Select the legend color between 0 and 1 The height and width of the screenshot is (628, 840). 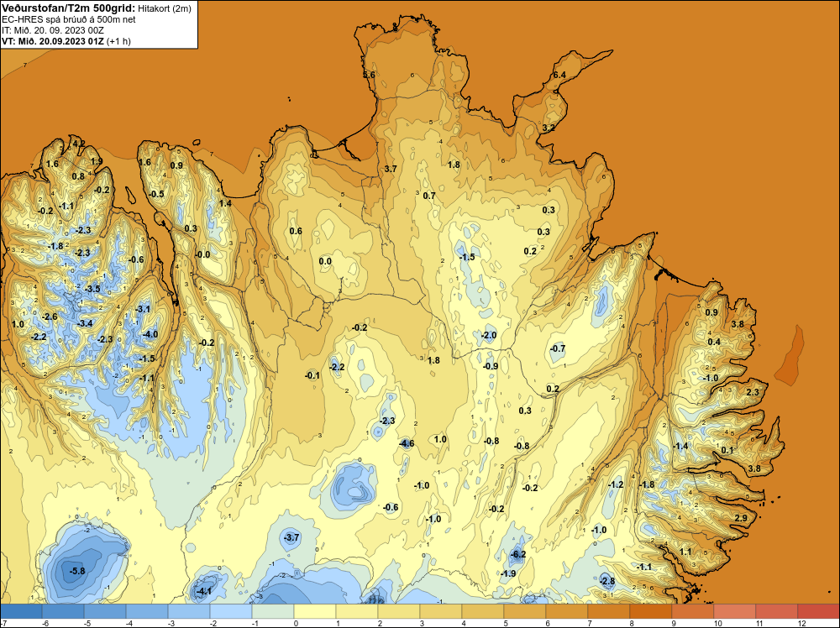click(314, 611)
